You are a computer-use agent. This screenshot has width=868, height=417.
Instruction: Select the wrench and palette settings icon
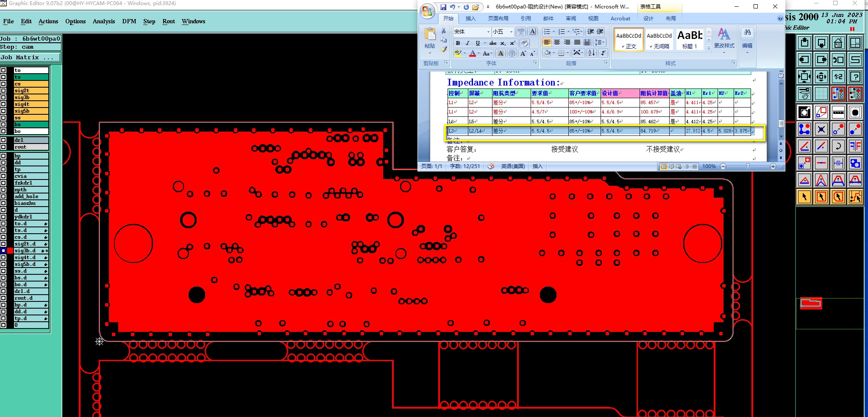(x=804, y=94)
